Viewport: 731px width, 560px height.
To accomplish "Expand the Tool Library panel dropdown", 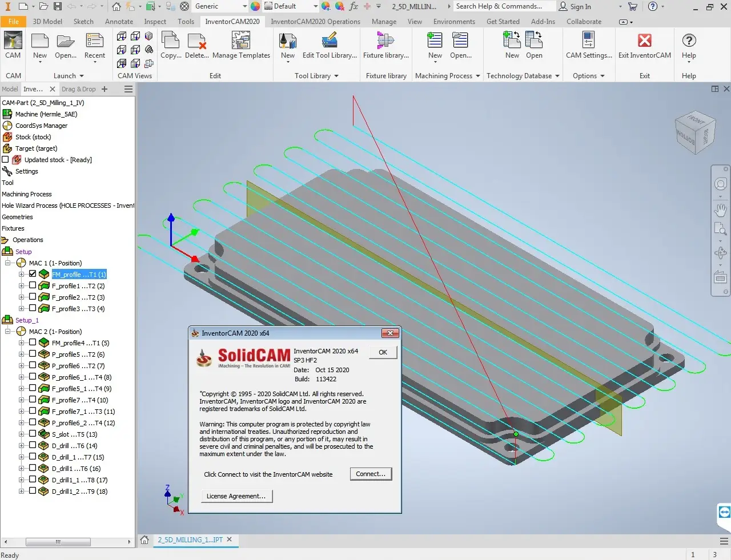I will coord(336,76).
